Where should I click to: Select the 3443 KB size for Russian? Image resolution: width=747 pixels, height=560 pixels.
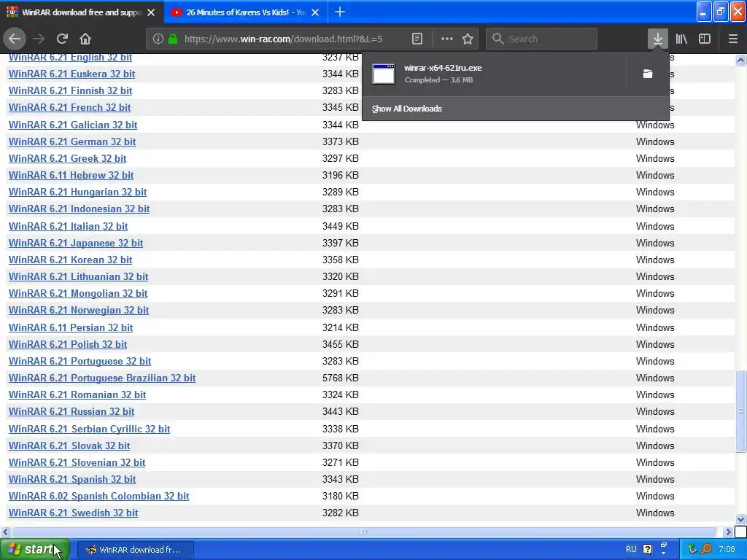coord(340,411)
